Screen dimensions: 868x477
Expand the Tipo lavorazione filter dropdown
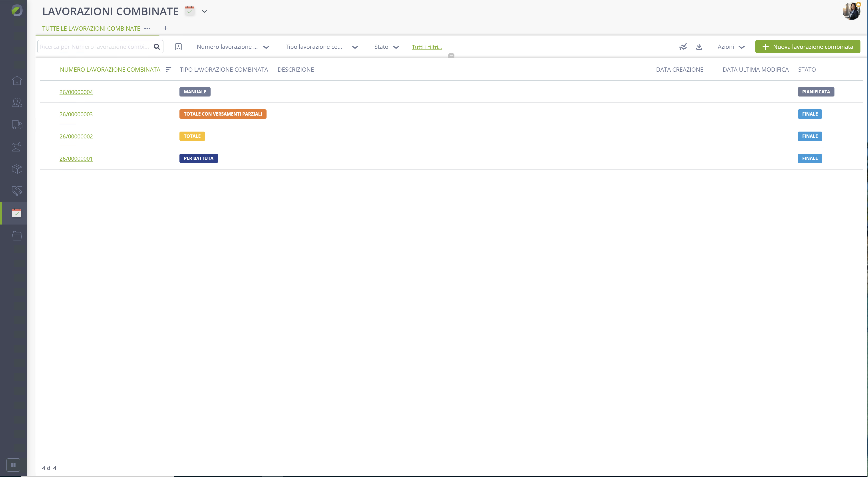tap(321, 47)
